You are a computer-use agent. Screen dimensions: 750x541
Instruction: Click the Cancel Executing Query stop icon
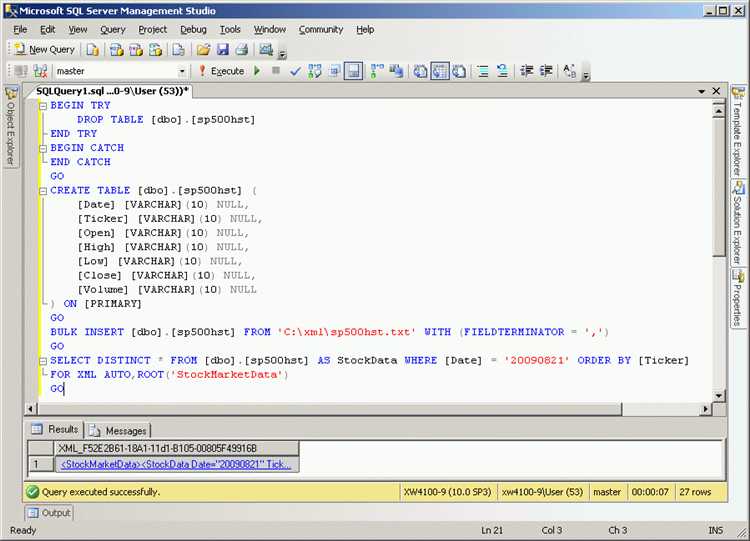(276, 71)
